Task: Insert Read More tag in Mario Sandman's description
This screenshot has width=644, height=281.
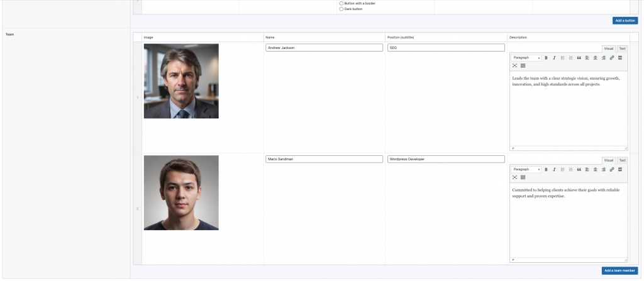Action: tap(619, 169)
